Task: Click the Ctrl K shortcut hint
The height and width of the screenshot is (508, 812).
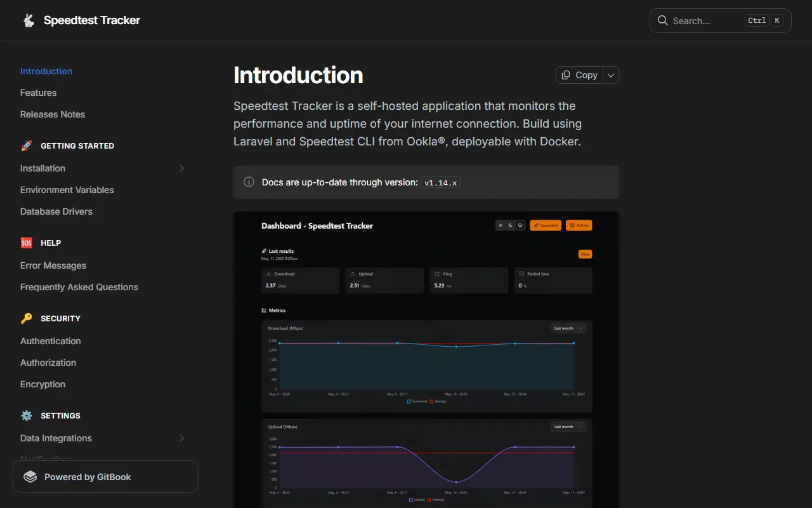Action: point(764,20)
